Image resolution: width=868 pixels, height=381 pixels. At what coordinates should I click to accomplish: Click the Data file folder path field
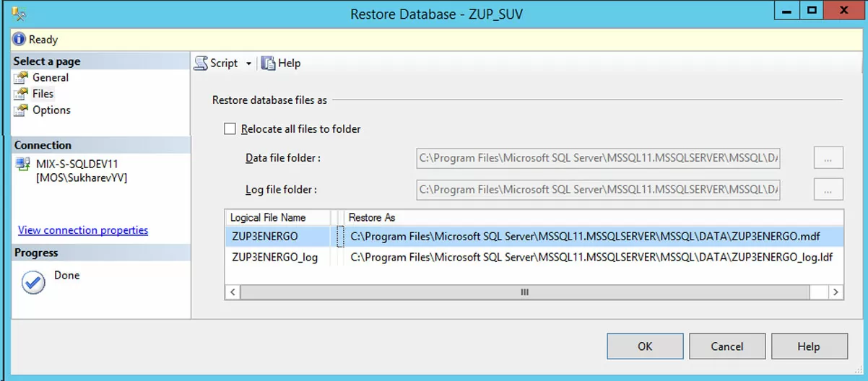click(x=598, y=158)
